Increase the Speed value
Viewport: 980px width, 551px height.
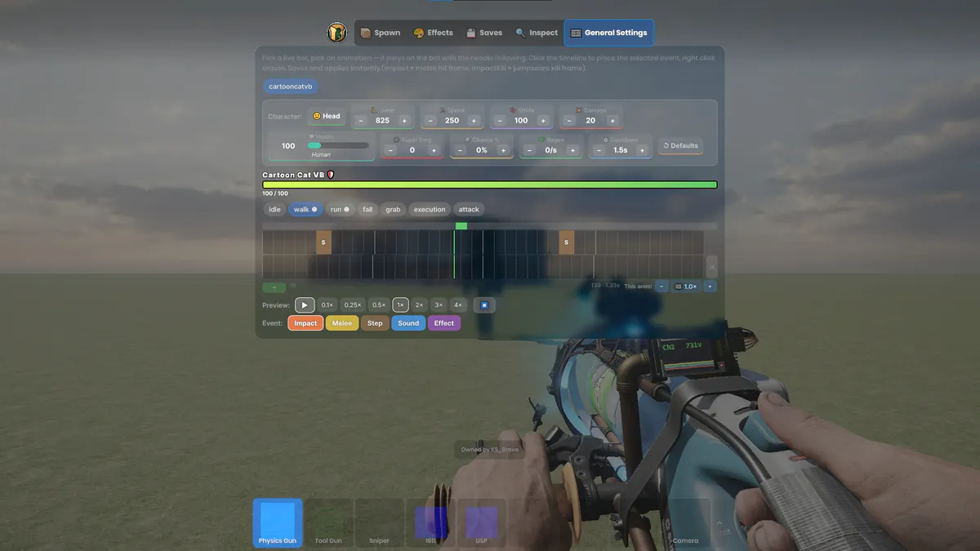tap(474, 121)
